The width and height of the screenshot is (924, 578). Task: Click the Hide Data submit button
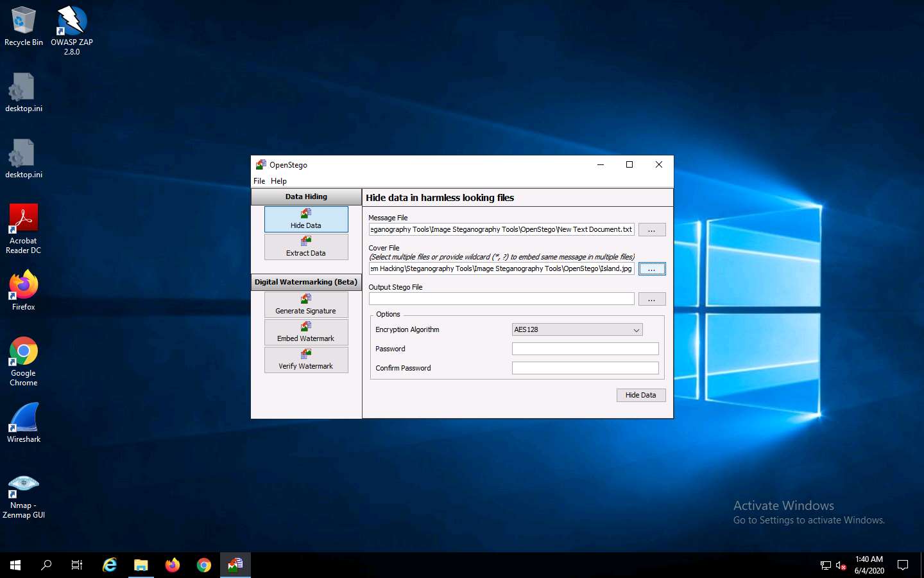[641, 395]
